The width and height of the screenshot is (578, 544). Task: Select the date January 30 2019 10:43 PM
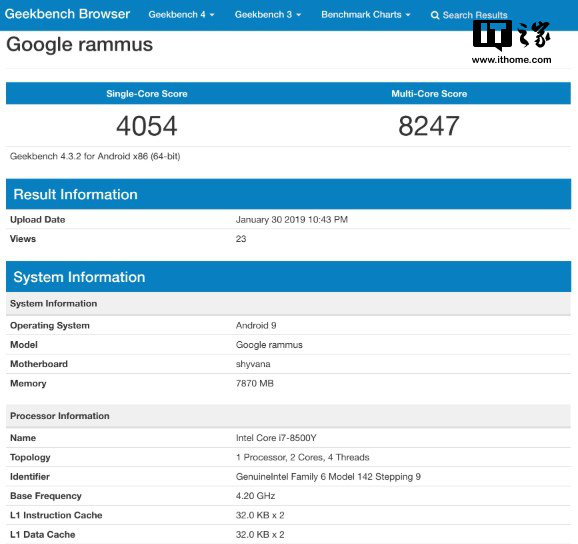(x=292, y=220)
